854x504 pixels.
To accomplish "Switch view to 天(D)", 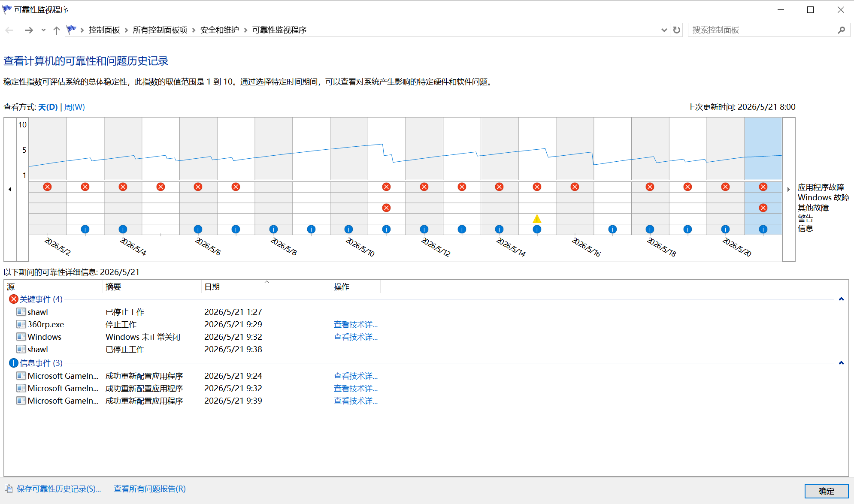I will coord(48,107).
